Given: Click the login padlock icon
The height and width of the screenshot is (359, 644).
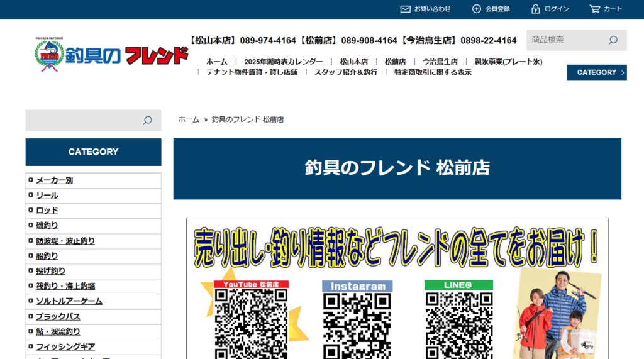Looking at the screenshot, I should tap(535, 9).
